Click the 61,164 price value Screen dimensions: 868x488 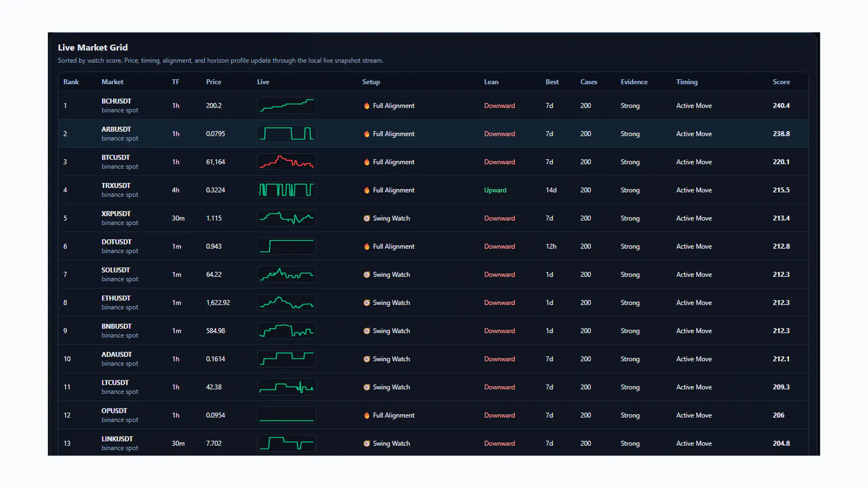215,162
